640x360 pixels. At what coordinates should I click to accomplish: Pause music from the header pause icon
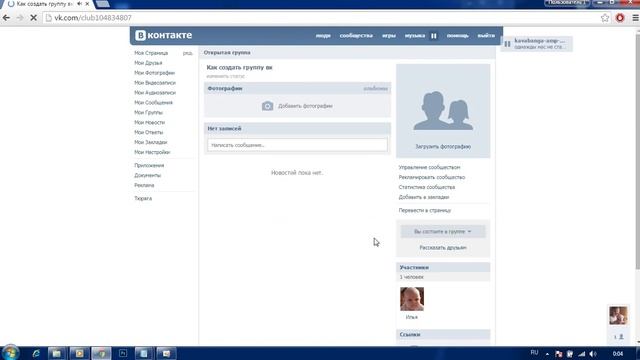(434, 36)
